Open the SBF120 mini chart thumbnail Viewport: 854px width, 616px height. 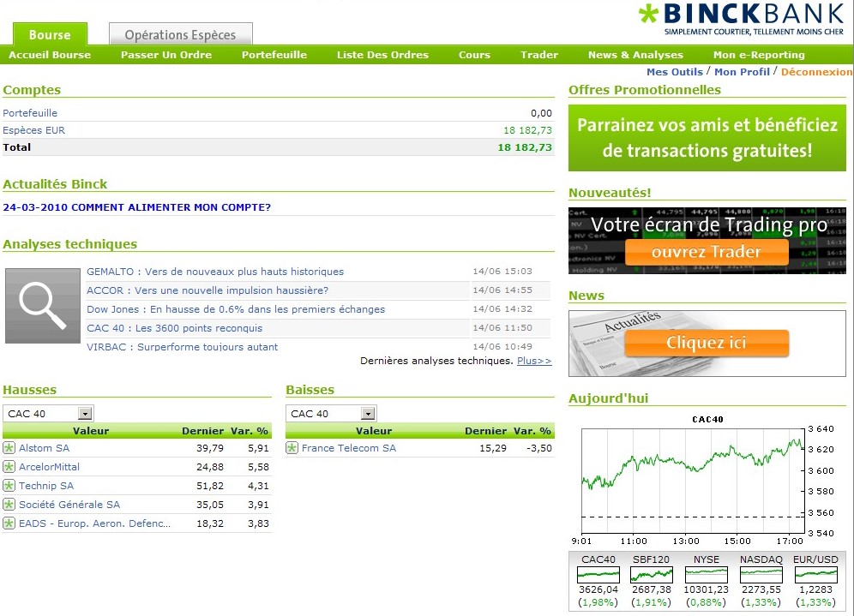652,574
